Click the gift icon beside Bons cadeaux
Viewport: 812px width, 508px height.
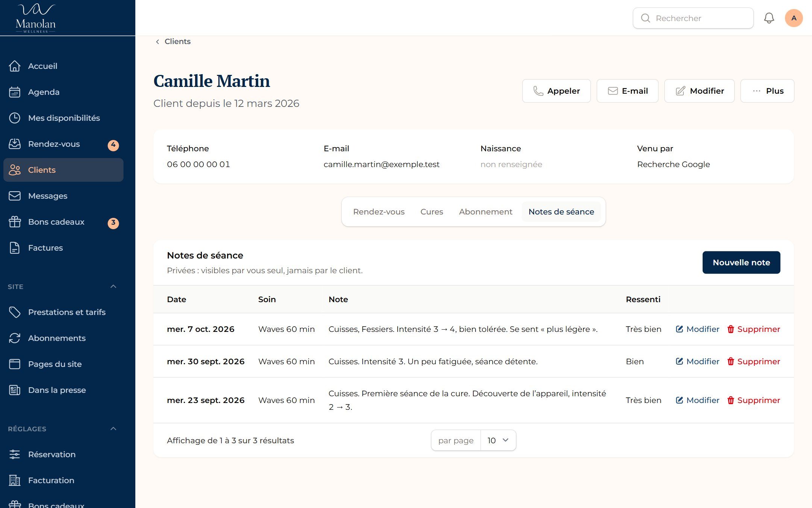(x=15, y=222)
